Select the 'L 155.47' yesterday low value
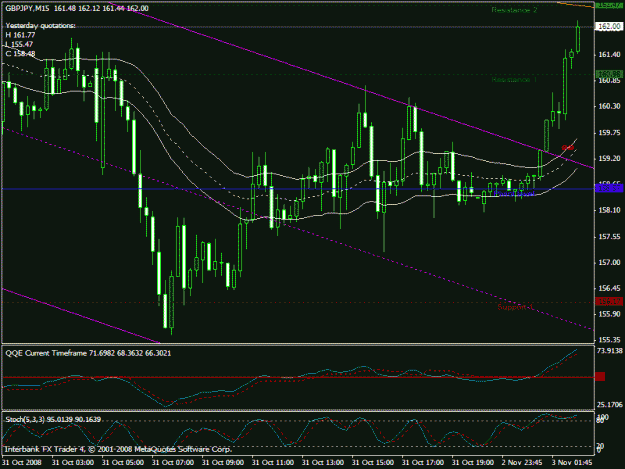Viewport: 625px width, 469px height. pyautogui.click(x=19, y=44)
